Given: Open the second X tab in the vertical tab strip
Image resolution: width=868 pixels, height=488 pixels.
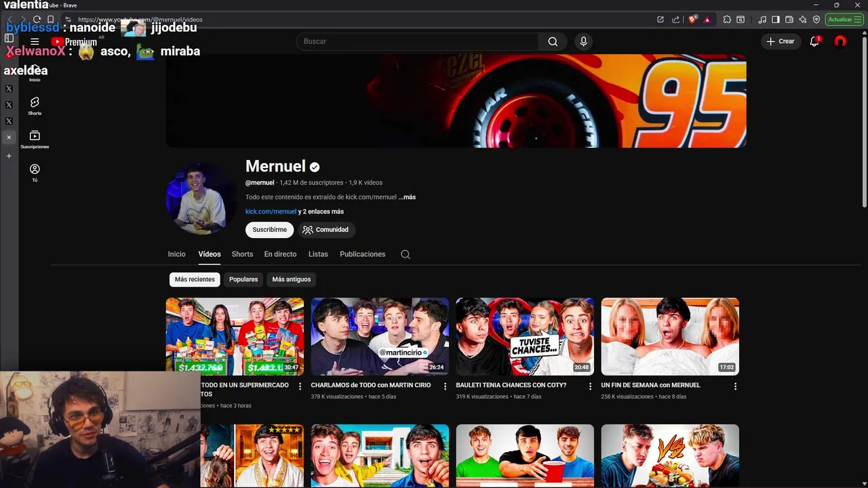Looking at the screenshot, I should [x=9, y=105].
